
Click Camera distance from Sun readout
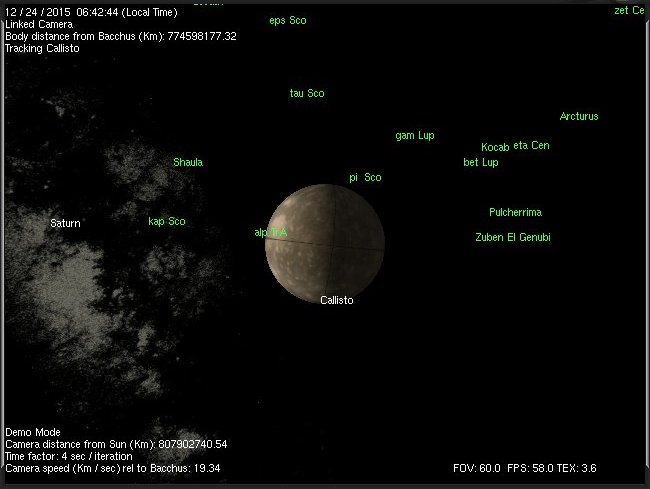[x=116, y=444]
